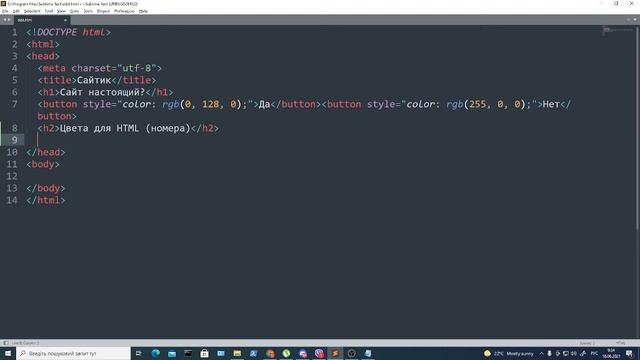Screen dimensions: 640x360
Task: Click the minimap preview of the code
Action: [618, 31]
